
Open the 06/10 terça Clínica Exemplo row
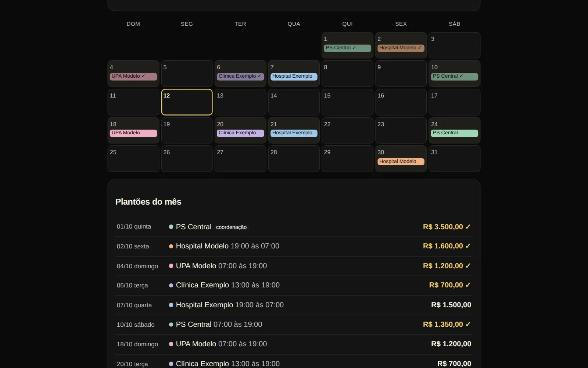pos(294,285)
